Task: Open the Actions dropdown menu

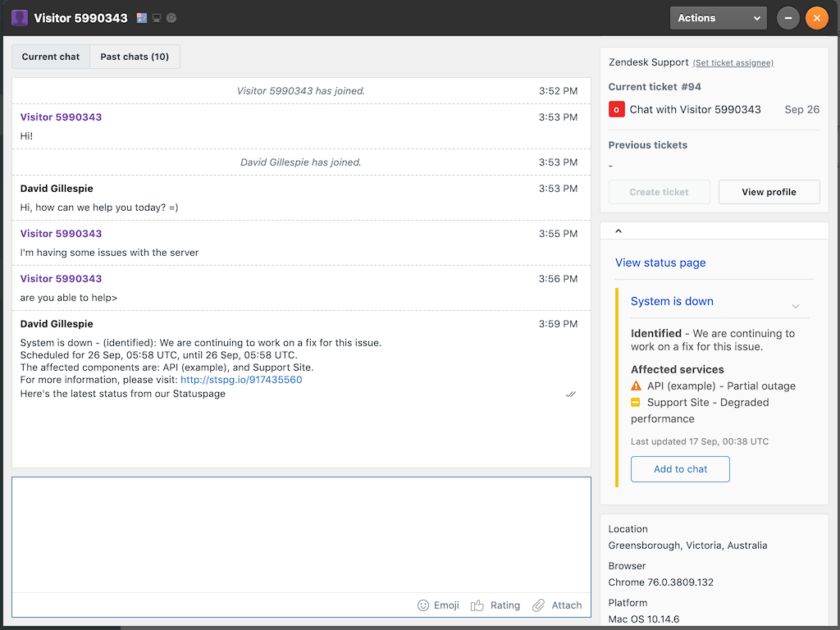Action: tap(718, 18)
